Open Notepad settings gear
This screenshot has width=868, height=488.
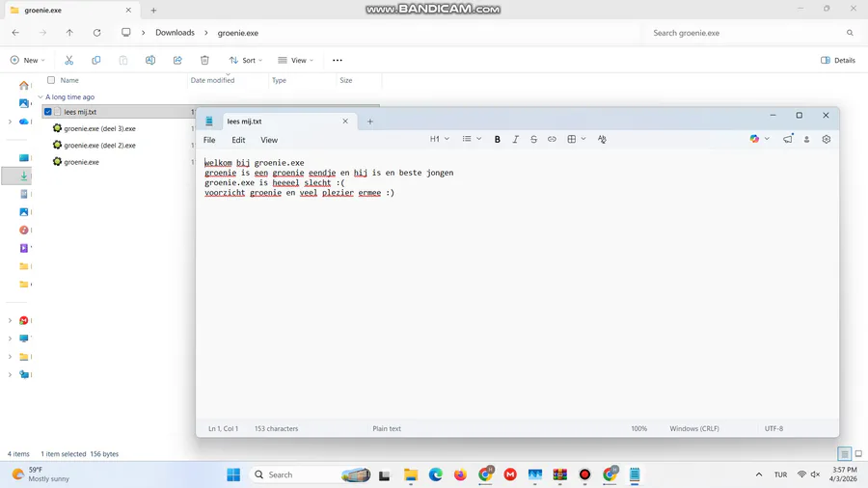click(x=827, y=140)
